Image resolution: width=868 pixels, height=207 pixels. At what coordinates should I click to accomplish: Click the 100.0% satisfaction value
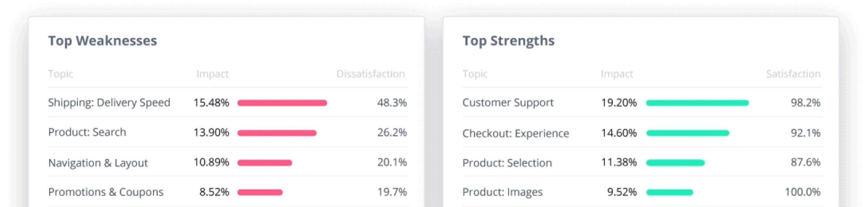tap(802, 192)
